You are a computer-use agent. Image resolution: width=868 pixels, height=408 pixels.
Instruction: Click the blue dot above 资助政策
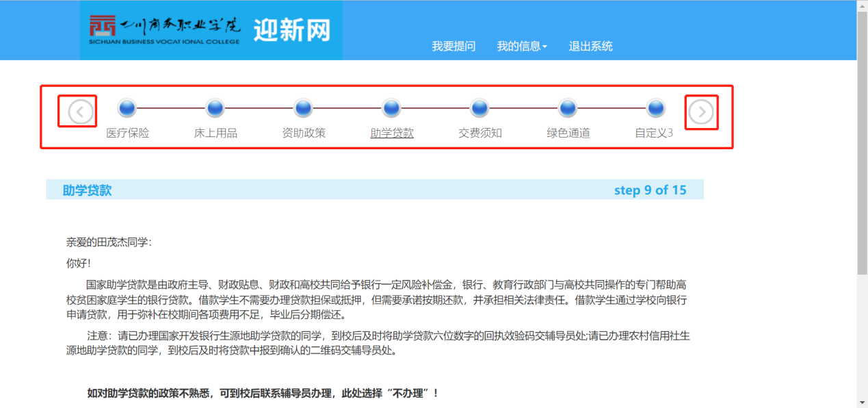point(304,108)
